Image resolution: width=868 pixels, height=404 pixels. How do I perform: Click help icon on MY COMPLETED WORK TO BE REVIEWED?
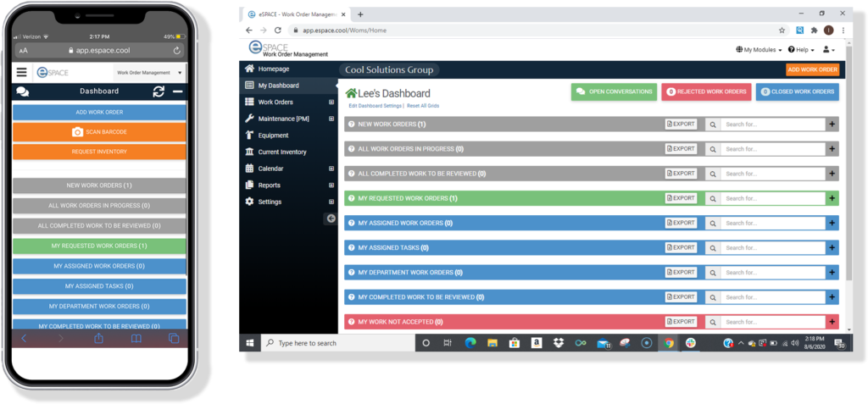pyautogui.click(x=352, y=297)
